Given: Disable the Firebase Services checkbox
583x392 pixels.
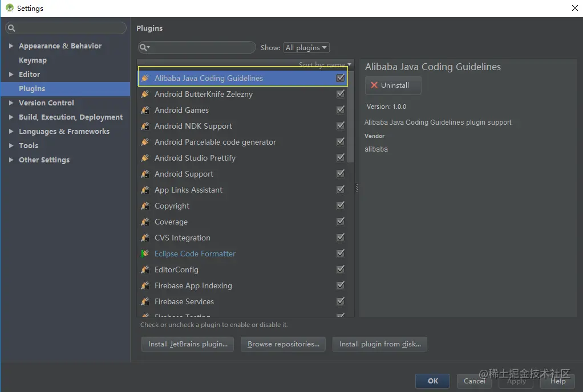Looking at the screenshot, I should pos(340,301).
